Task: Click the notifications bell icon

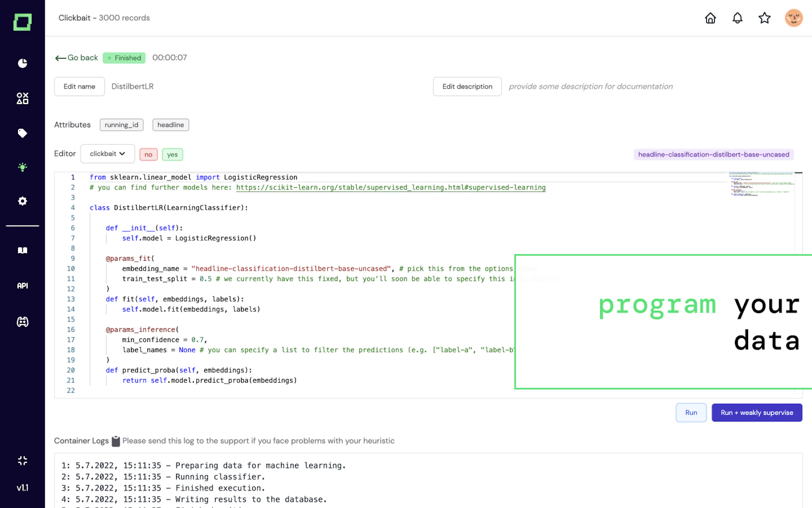Action: click(737, 18)
